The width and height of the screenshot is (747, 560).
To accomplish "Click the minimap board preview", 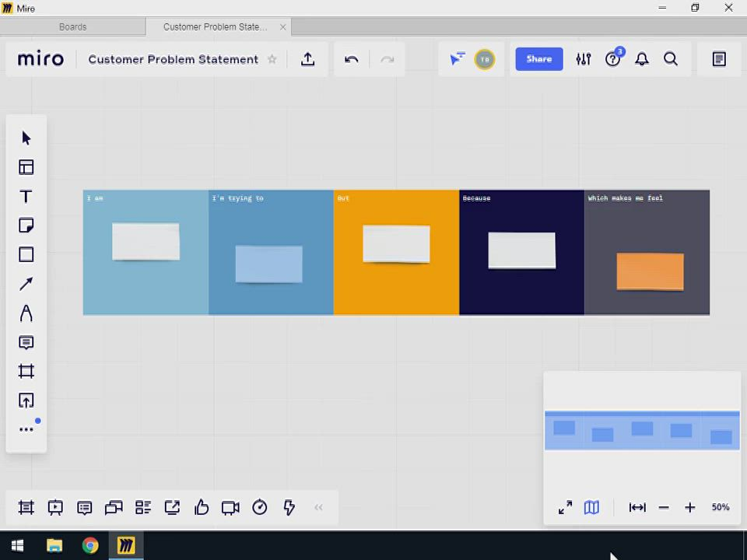I will (x=642, y=431).
